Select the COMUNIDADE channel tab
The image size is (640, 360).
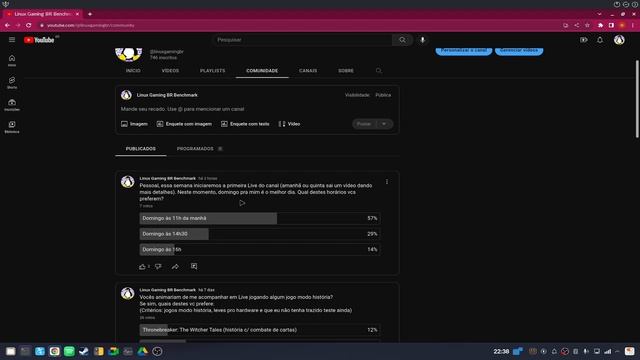tap(262, 71)
